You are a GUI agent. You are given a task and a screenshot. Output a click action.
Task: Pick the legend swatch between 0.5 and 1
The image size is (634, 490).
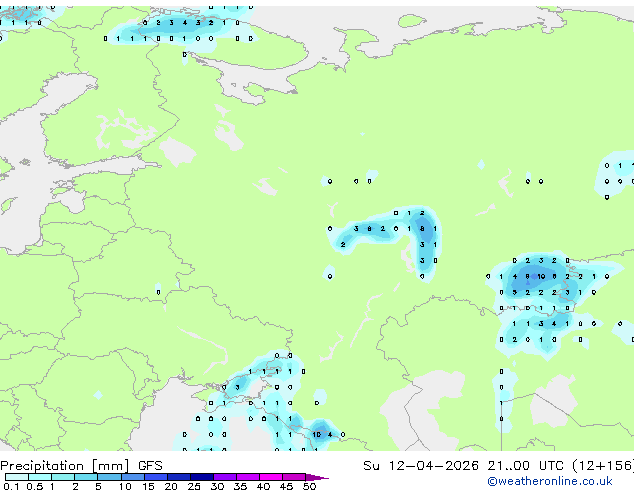click(40, 477)
